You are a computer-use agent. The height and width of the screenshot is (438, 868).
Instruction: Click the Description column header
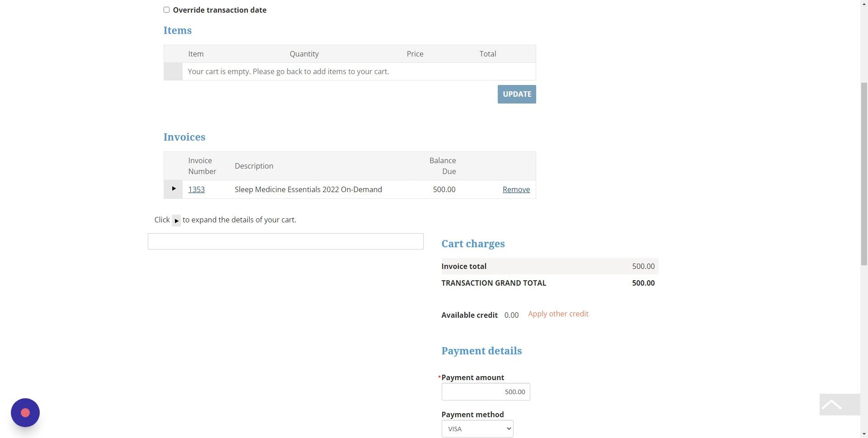coord(254,166)
